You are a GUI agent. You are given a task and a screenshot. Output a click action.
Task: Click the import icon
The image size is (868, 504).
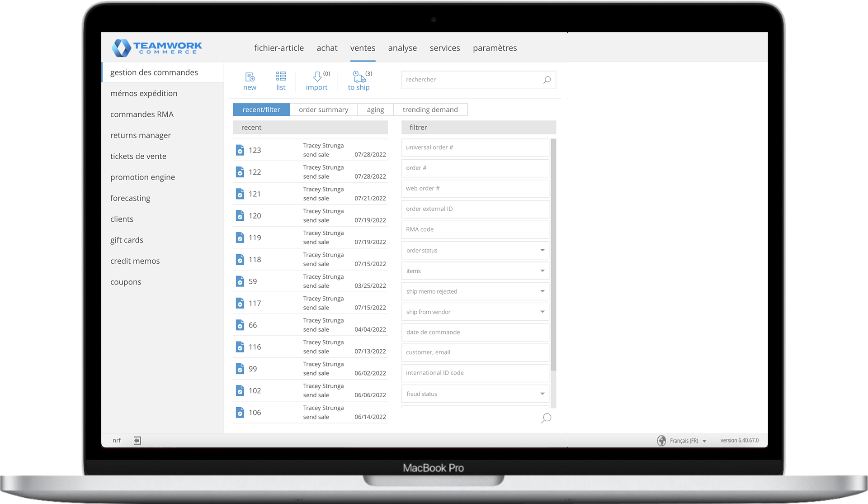316,77
